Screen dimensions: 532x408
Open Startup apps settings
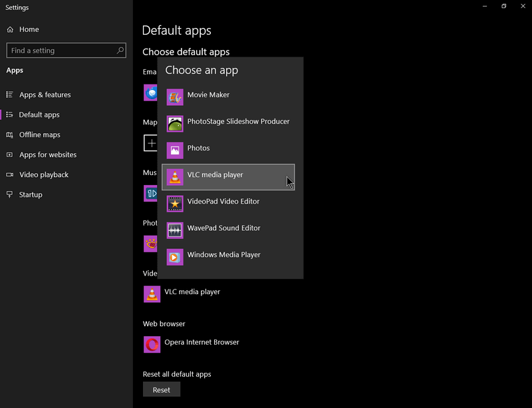[x=66, y=194]
